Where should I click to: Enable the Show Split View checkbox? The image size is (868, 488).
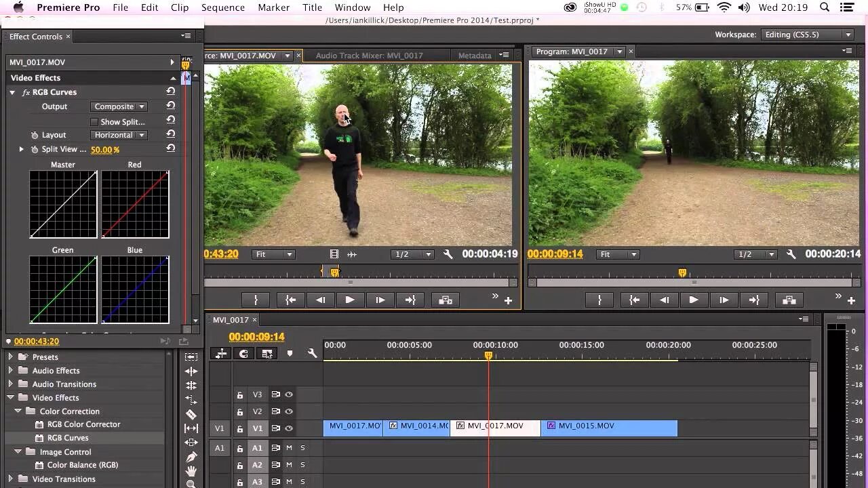(x=94, y=122)
